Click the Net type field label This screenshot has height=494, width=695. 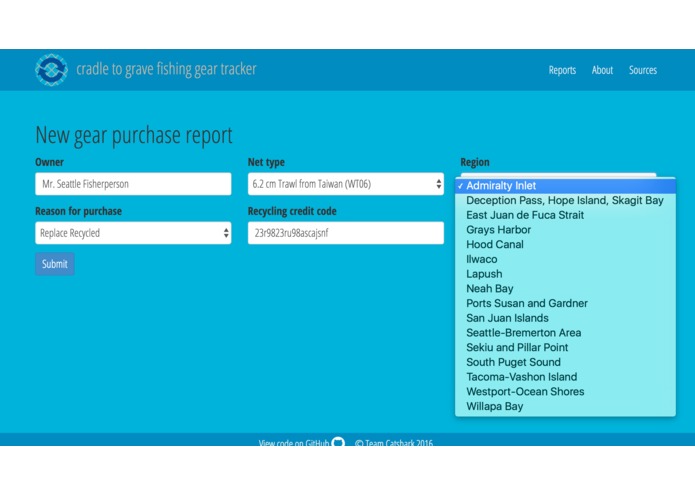[x=266, y=162]
